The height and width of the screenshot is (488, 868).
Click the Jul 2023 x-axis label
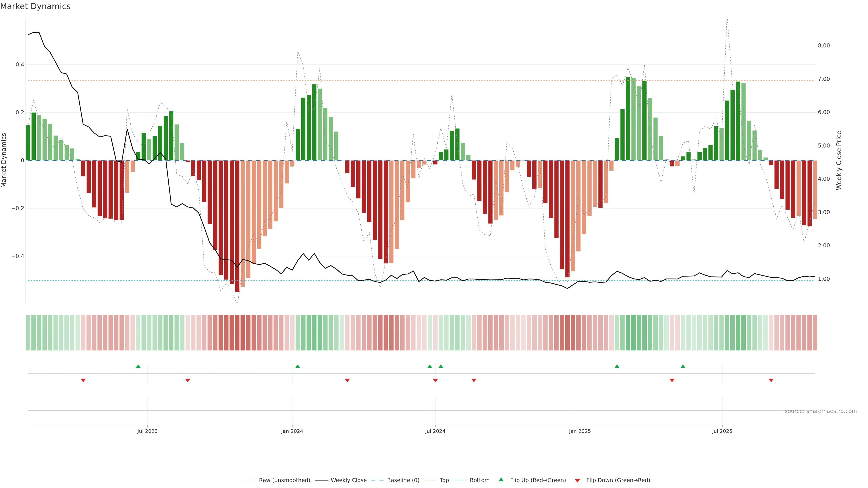coord(147,431)
